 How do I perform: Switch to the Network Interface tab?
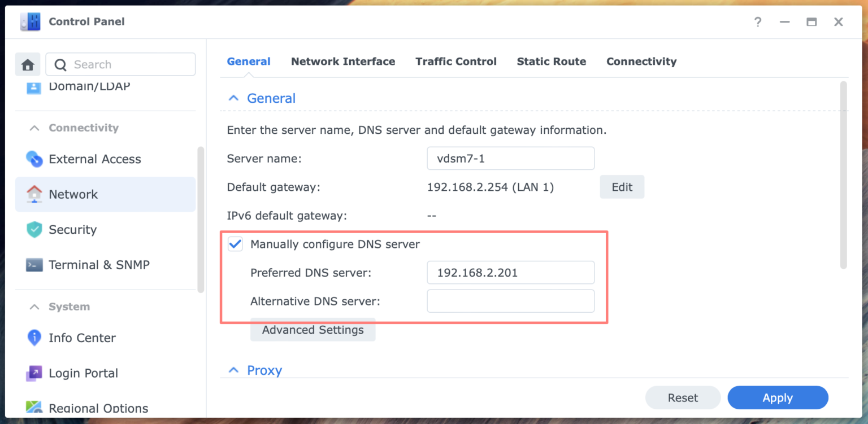point(343,62)
